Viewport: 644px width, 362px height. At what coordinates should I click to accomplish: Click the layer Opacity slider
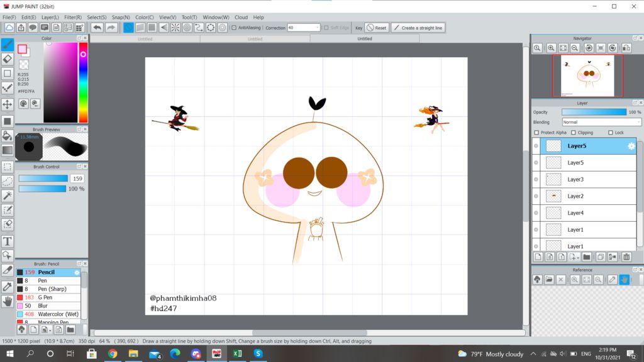click(594, 112)
